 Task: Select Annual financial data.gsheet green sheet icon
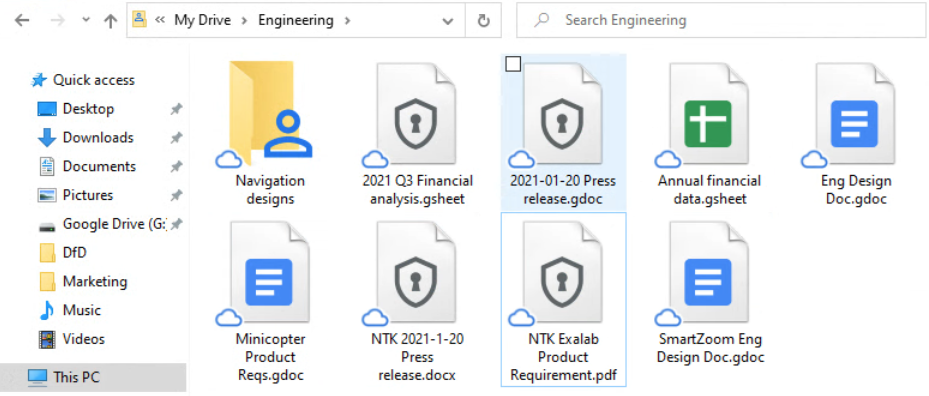click(708, 124)
